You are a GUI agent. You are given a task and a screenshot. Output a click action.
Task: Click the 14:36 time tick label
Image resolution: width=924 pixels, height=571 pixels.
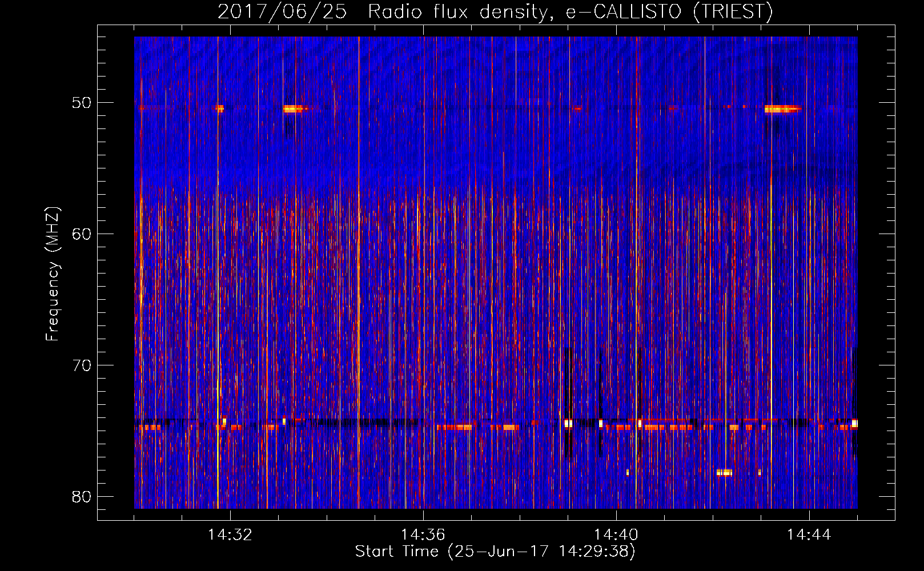(423, 535)
